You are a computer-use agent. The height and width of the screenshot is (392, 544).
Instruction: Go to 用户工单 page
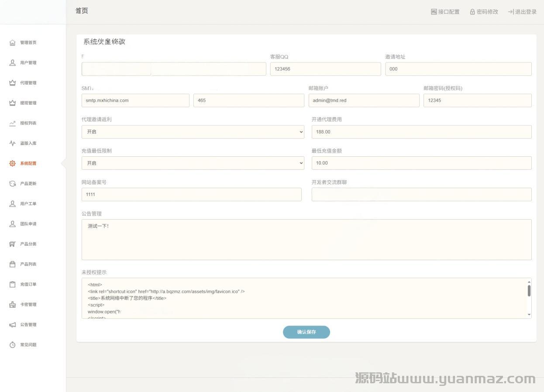point(28,204)
